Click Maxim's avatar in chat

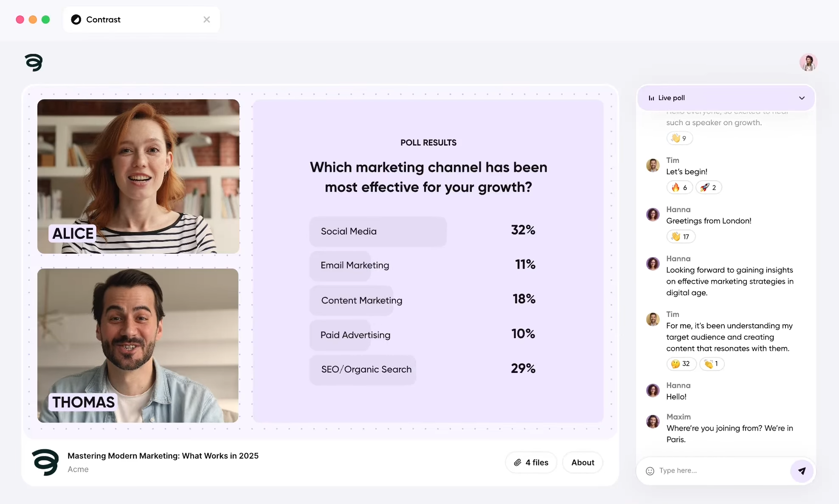pyautogui.click(x=653, y=422)
